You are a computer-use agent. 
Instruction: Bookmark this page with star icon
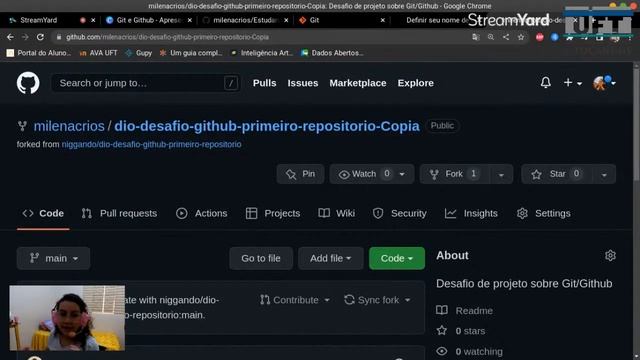[x=521, y=37]
